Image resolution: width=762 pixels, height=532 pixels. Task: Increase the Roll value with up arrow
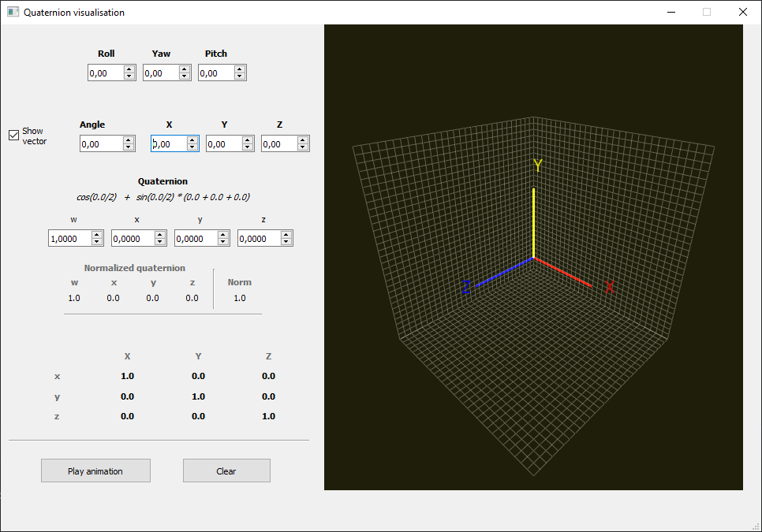tap(129, 69)
